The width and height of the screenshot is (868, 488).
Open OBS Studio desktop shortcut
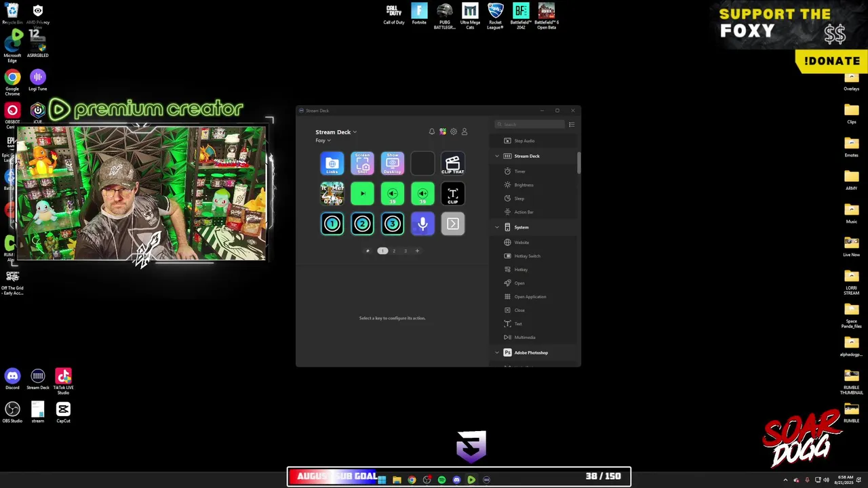(12, 412)
